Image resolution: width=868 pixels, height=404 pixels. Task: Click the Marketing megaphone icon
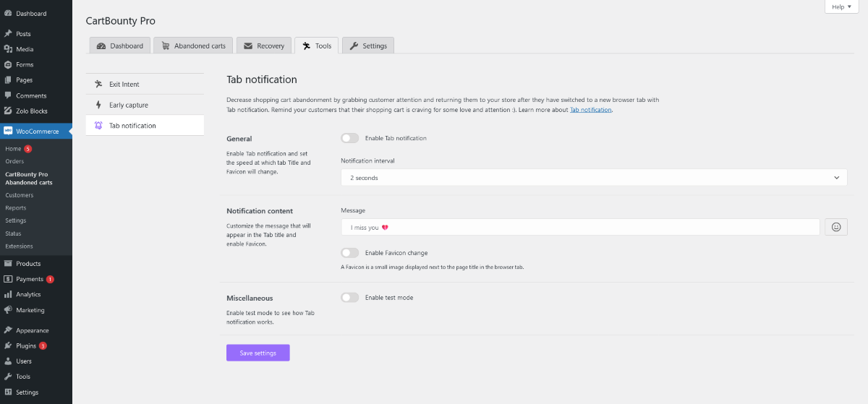(7, 309)
